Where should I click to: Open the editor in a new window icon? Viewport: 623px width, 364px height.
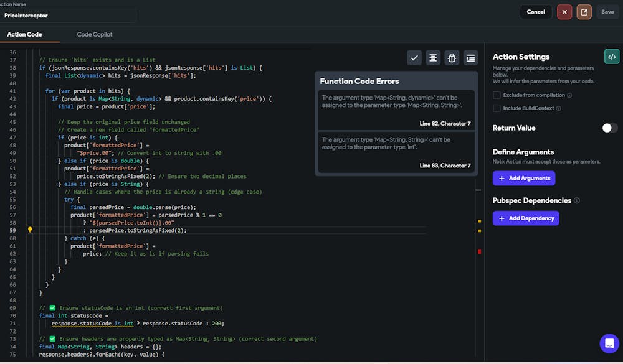(584, 12)
